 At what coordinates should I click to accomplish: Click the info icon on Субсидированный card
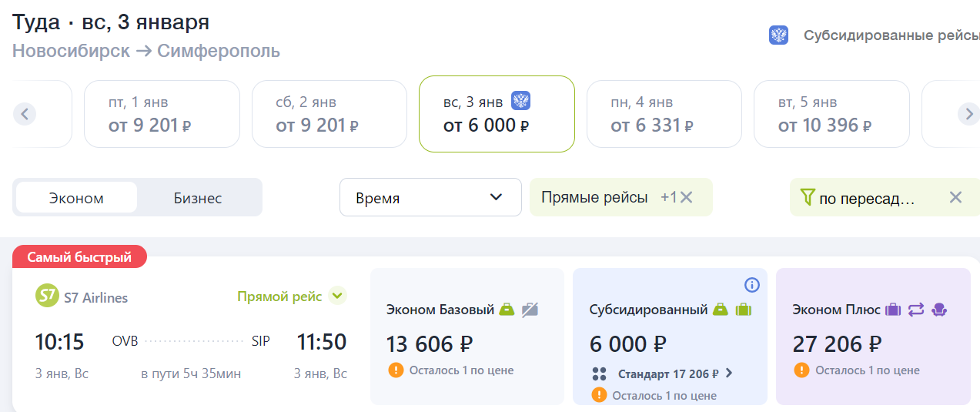[752, 285]
